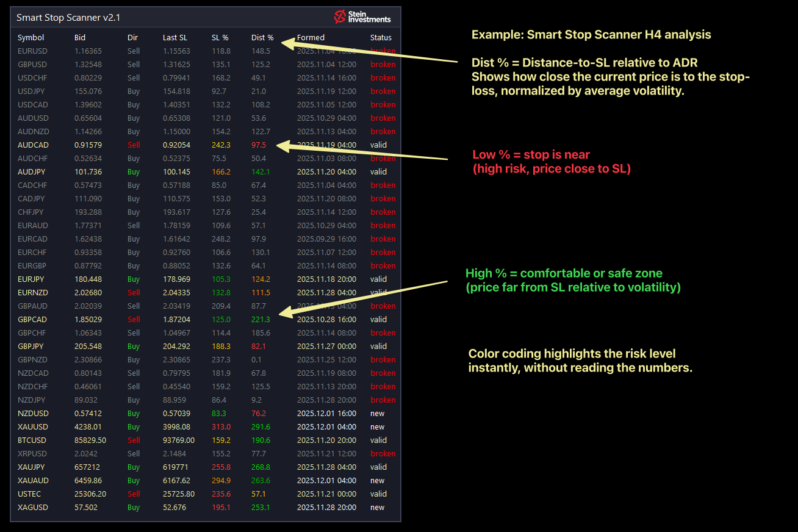Click GBPCAD Dist % value 221.3
This screenshot has height=532, width=798.
(x=261, y=320)
